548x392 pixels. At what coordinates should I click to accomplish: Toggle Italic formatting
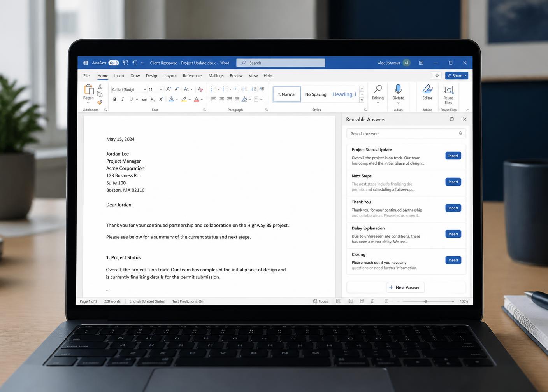pos(123,100)
